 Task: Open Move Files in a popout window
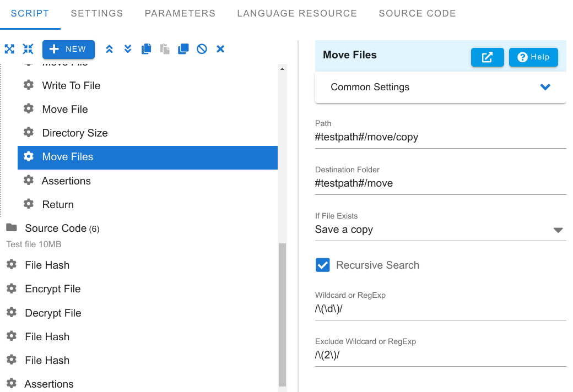point(487,57)
